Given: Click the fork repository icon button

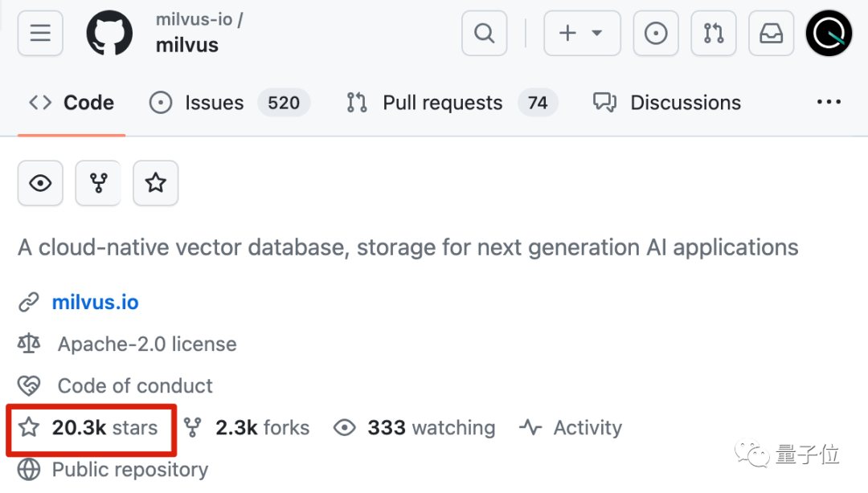Looking at the screenshot, I should point(98,183).
